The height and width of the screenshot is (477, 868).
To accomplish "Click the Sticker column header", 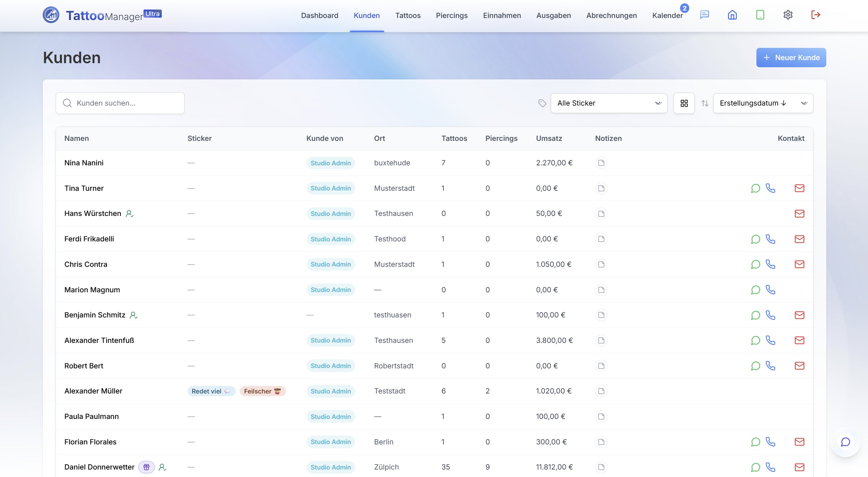I will (199, 139).
